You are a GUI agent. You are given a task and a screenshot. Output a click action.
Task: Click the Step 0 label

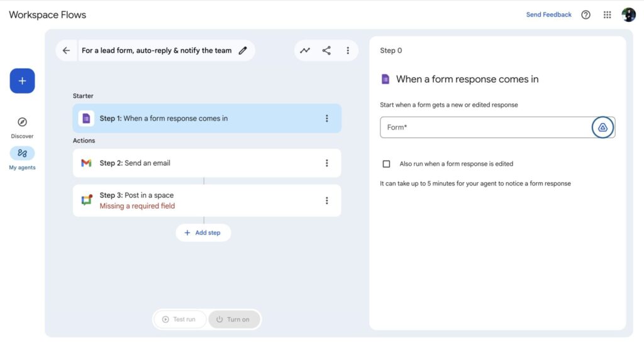391,50
